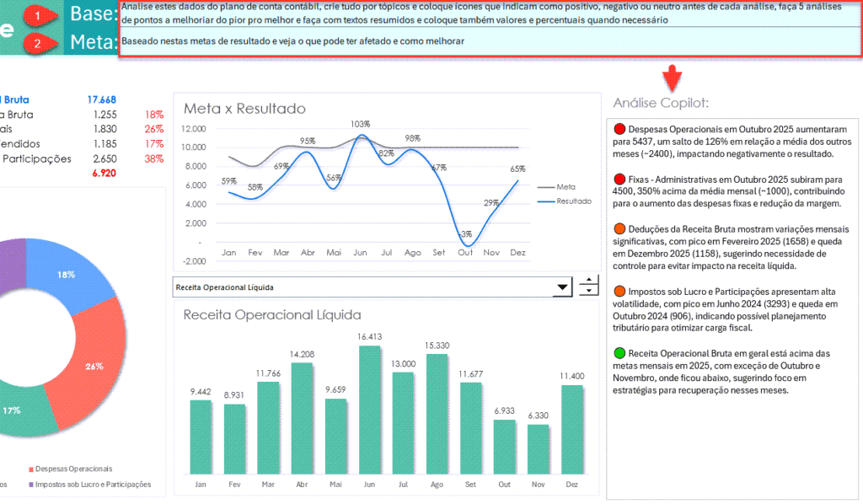Open the Receita Operacional Líquida dropdown
The width and height of the screenshot is (863, 504).
562,287
